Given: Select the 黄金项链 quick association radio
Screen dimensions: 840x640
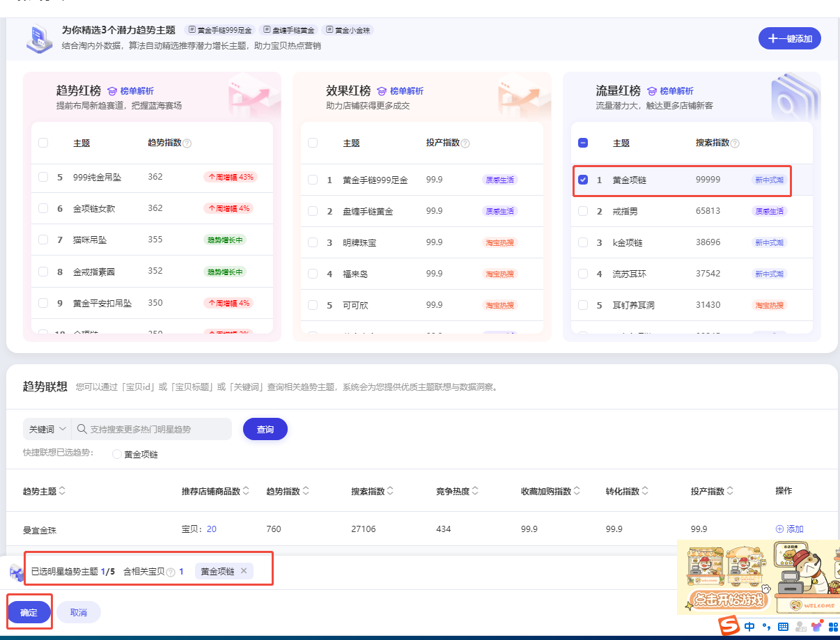Looking at the screenshot, I should click(117, 455).
